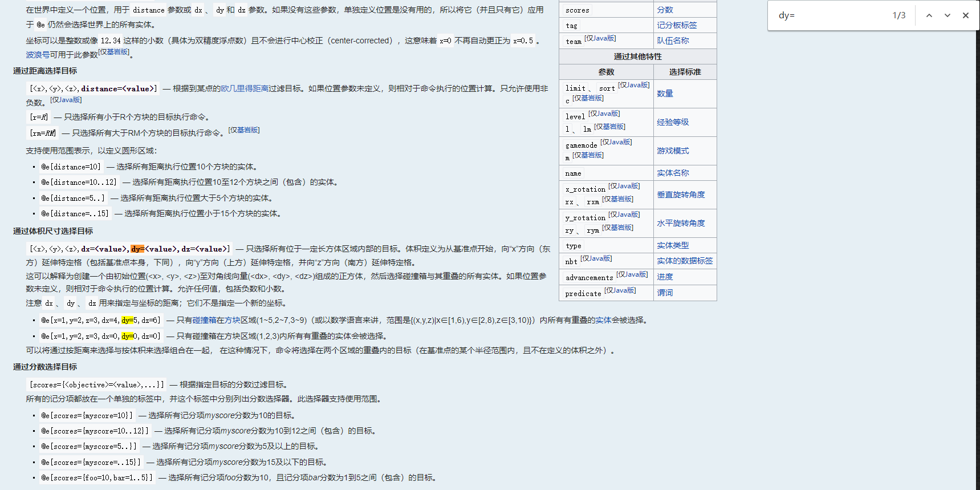Image resolution: width=980 pixels, height=490 pixels.
Task: Click the 通过分数选择目标 heading
Action: click(x=45, y=367)
